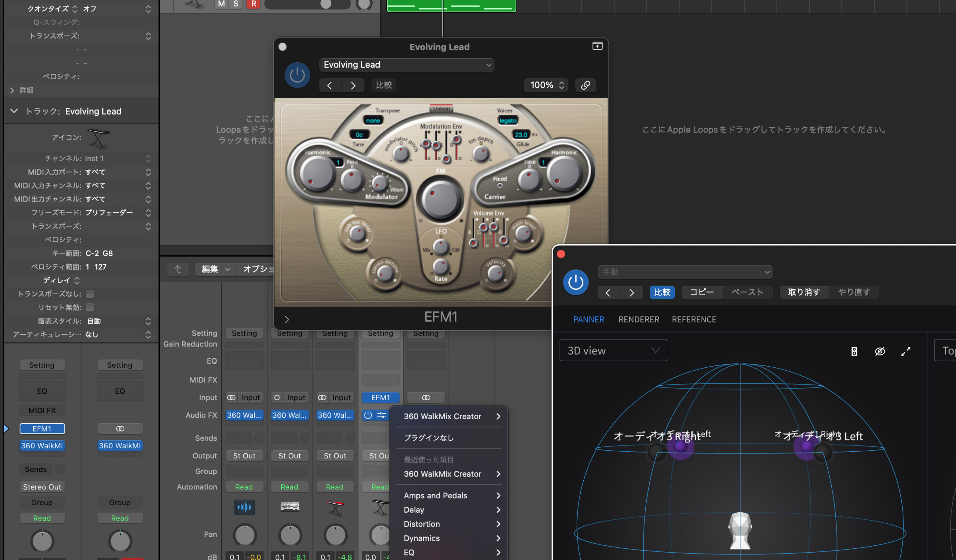Switch to the RENDERER tab
The width and height of the screenshot is (956, 560).
click(639, 320)
